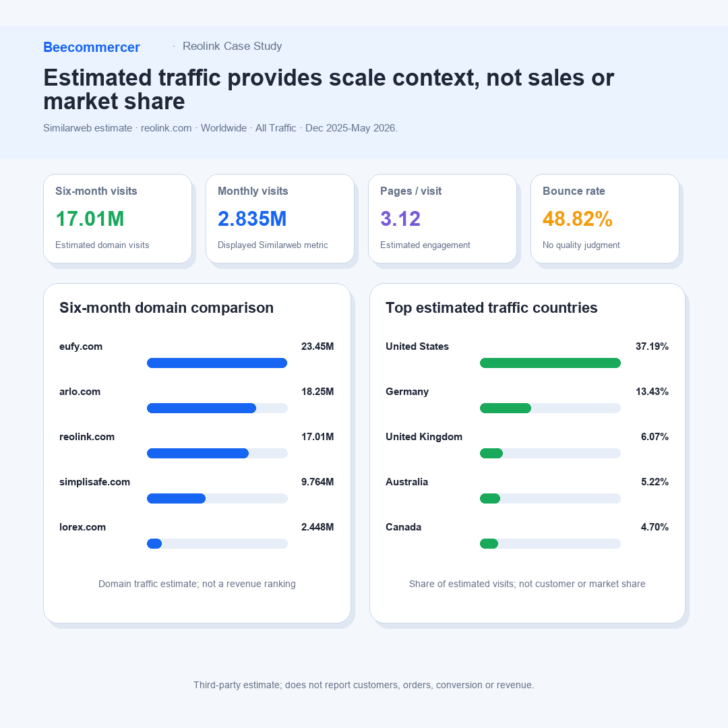Select the 13.43% value
728x728 pixels.
point(652,392)
